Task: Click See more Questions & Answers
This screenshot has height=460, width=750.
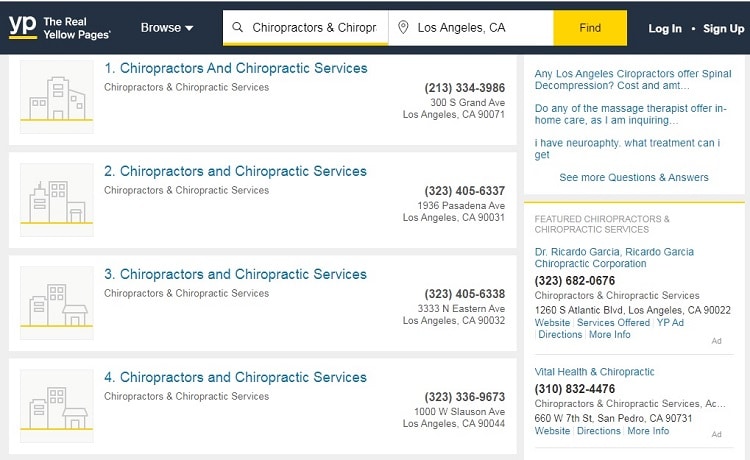Action: point(634,177)
